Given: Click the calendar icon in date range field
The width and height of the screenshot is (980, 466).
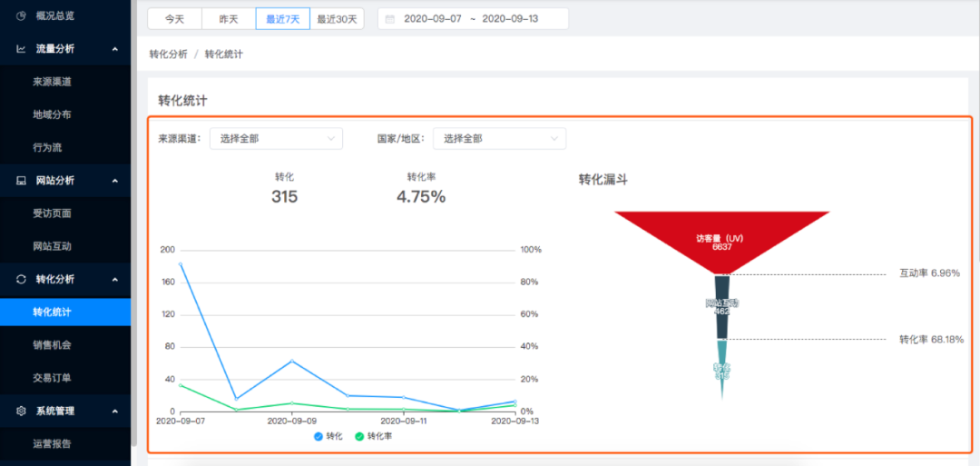Looking at the screenshot, I should 390,19.
